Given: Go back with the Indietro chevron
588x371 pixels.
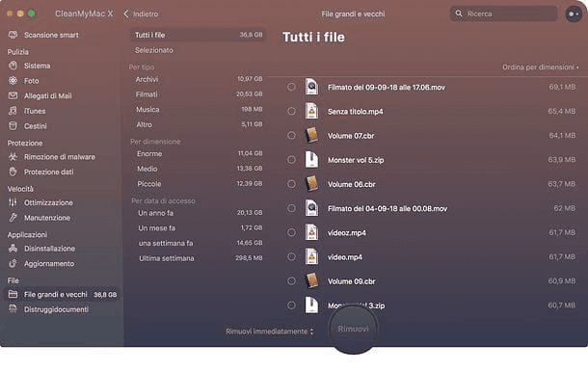Looking at the screenshot, I should click(126, 13).
